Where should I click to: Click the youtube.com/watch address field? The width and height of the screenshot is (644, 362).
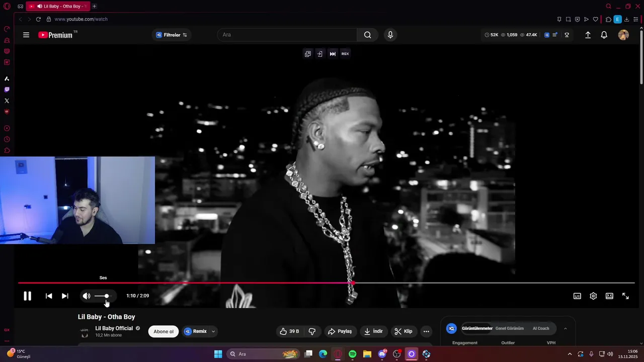coord(80,19)
